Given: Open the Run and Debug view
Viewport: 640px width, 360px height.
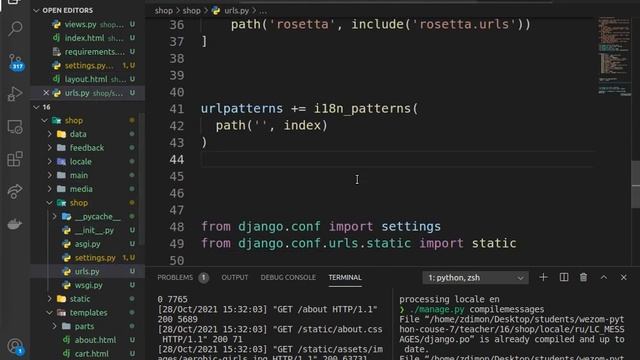Looking at the screenshot, I should pos(15,94).
